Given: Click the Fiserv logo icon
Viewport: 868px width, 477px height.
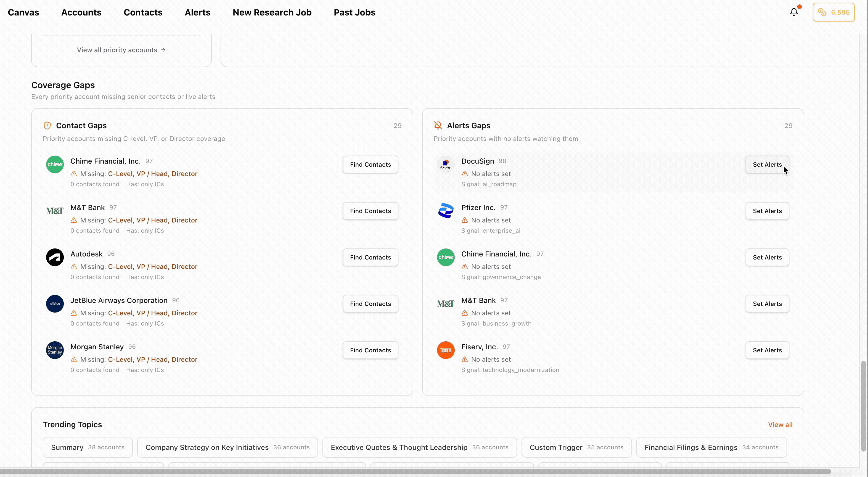Looking at the screenshot, I should pyautogui.click(x=446, y=350).
